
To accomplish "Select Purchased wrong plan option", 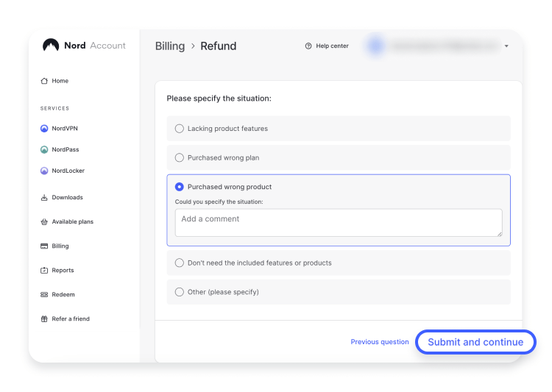I will [339, 157].
